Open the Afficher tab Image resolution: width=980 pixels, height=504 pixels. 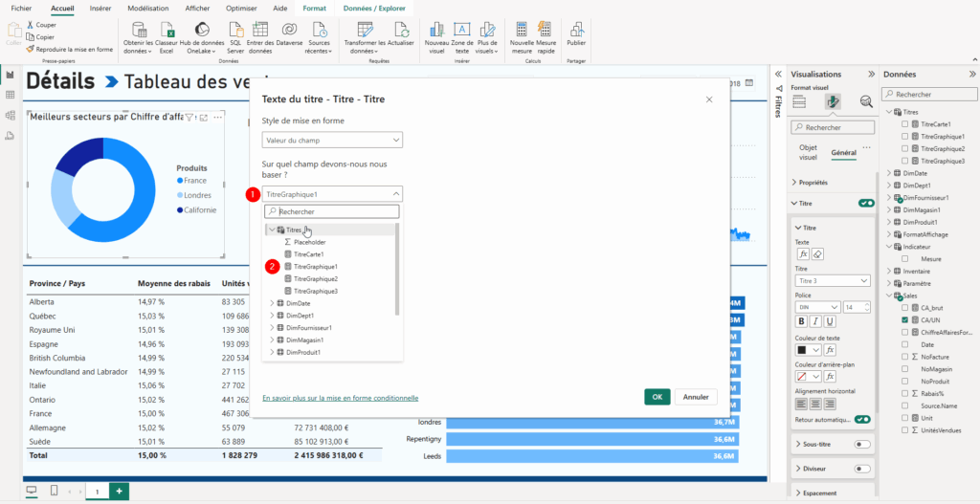pos(197,9)
